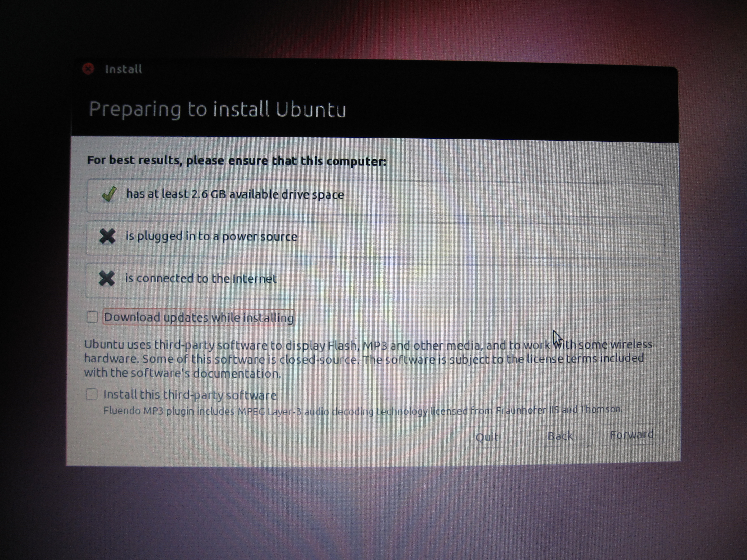This screenshot has height=560, width=747.
Task: Click the Fluendo MP3 plugin license note
Action: pyautogui.click(x=363, y=410)
